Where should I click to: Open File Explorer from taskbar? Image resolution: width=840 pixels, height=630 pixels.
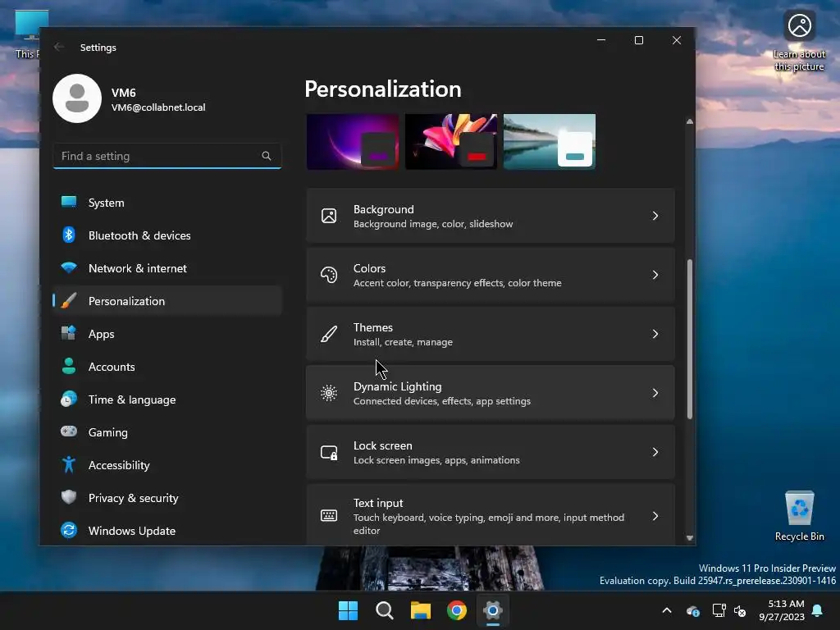pos(421,610)
